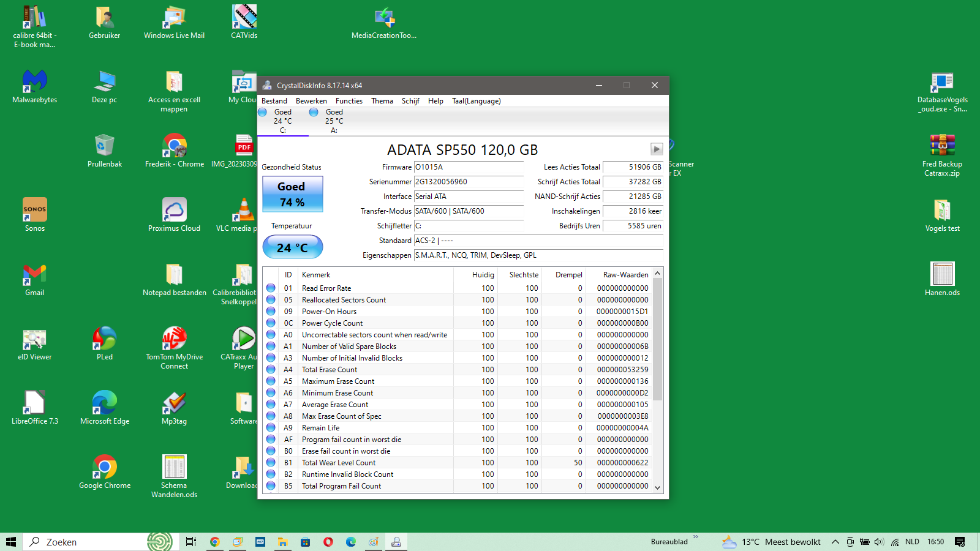Click the Firmware field O1015A
The width and height of the screenshot is (980, 551).
point(469,167)
